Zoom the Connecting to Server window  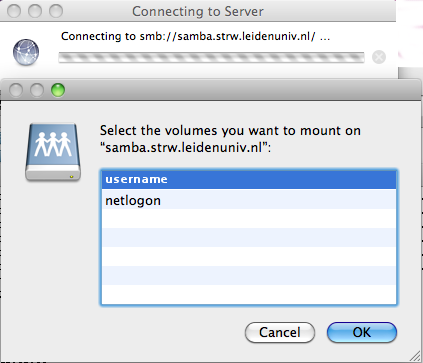coord(56,11)
